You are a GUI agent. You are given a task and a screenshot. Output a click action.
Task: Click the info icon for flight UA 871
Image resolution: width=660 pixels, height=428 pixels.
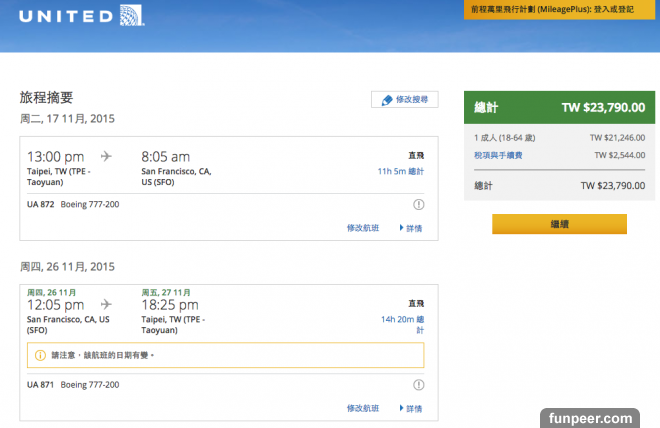[x=418, y=385]
